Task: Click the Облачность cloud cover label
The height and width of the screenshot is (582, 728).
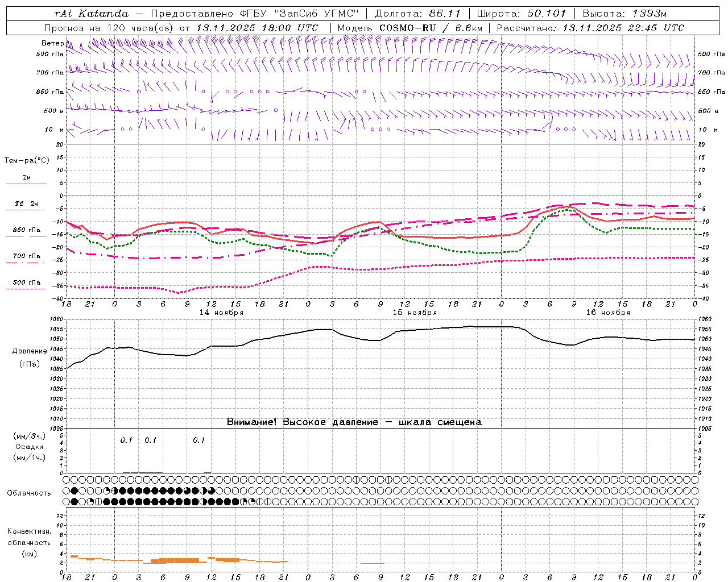Action: point(29,493)
